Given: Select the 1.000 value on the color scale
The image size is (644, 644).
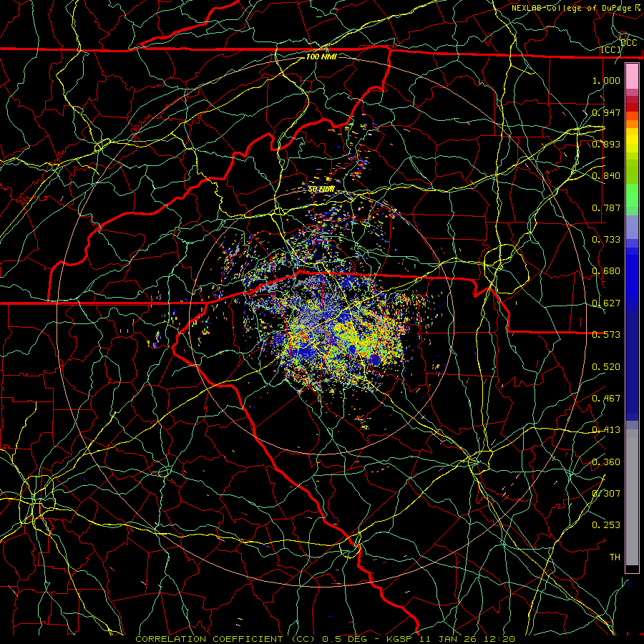Looking at the screenshot, I should 606,80.
